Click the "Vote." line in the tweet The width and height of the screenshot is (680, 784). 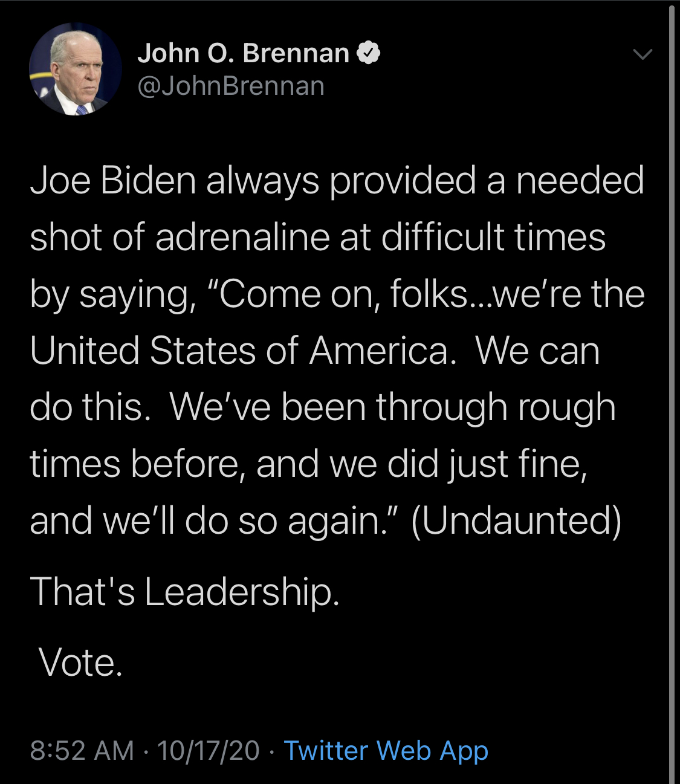[80, 663]
